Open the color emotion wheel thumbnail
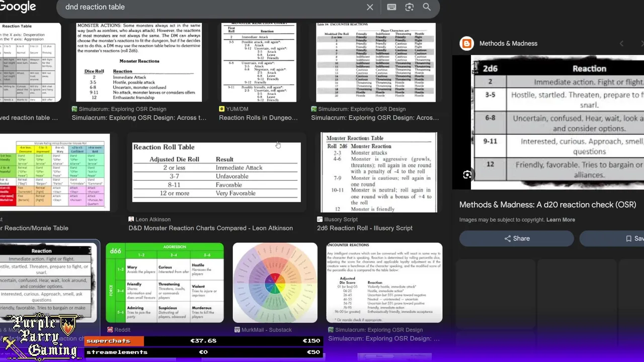The width and height of the screenshot is (644, 362). coord(275,283)
